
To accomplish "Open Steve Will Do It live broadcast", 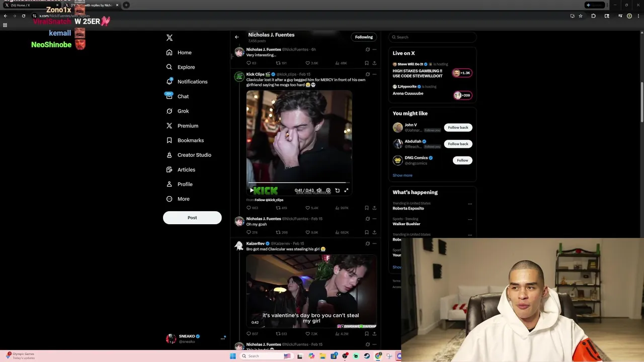I will tap(432, 70).
